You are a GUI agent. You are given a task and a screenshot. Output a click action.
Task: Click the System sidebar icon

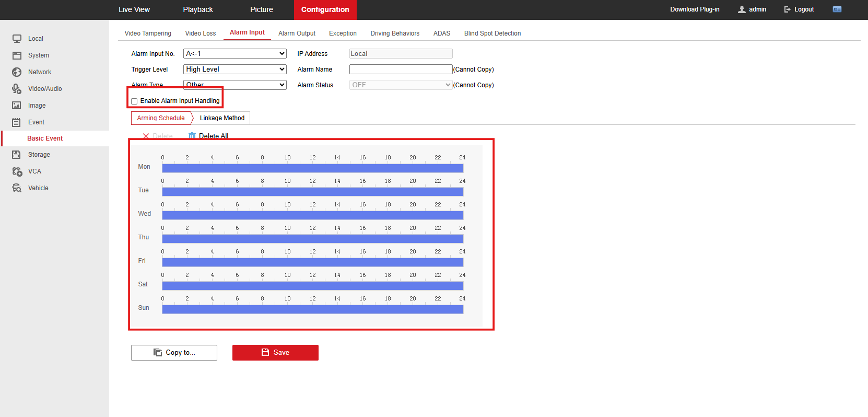pyautogui.click(x=17, y=55)
